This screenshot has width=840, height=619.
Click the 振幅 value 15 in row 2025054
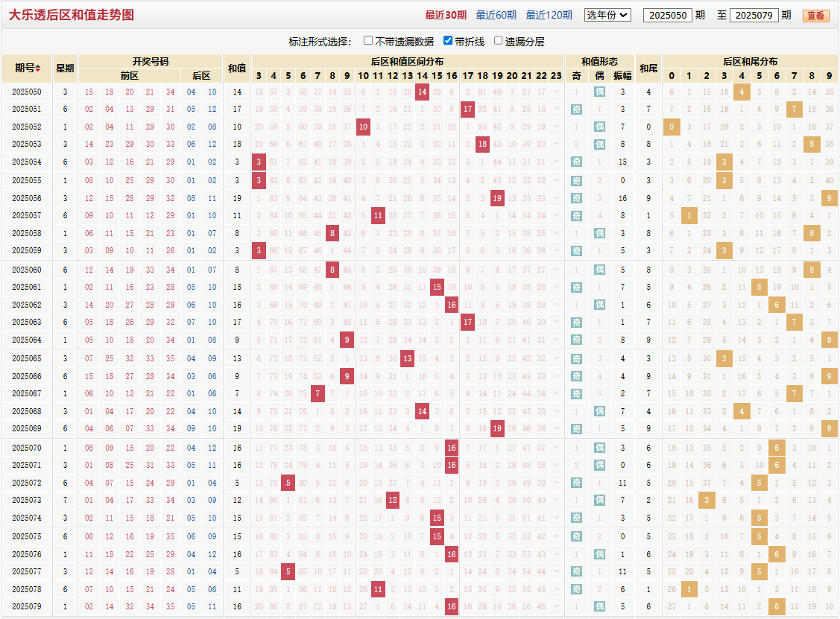click(622, 162)
